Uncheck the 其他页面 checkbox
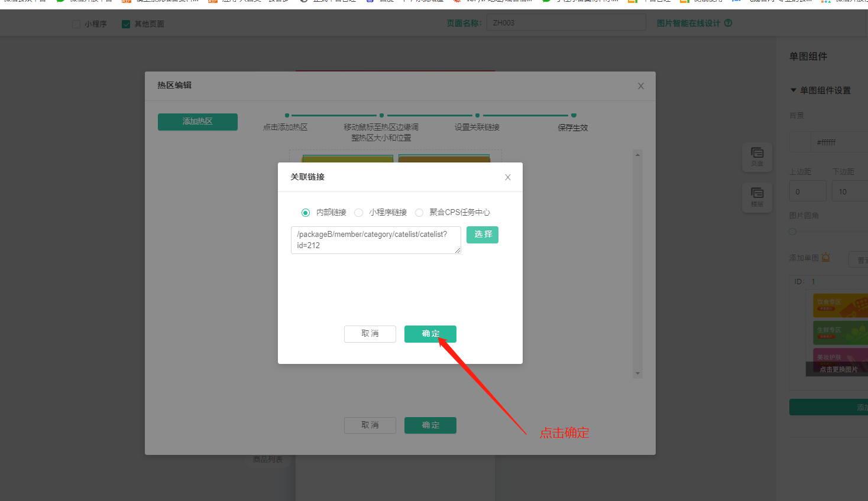Viewport: 868px width, 501px height. click(x=126, y=24)
